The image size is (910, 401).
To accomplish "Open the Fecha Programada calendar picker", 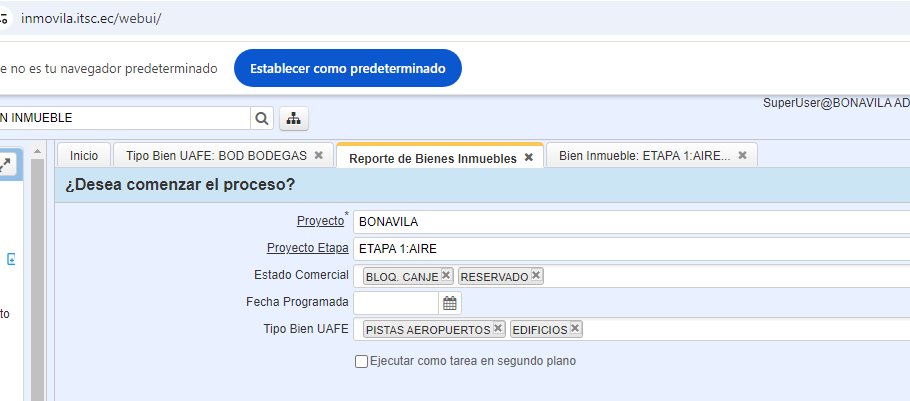I will click(x=450, y=302).
